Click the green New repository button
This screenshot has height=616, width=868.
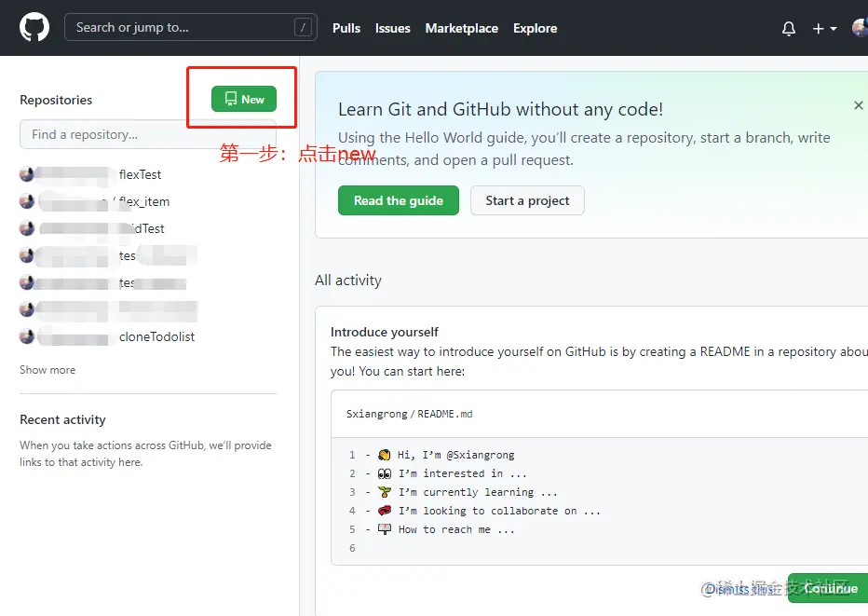[x=244, y=99]
